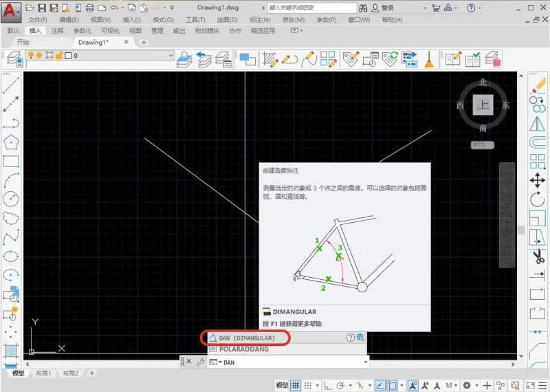
Task: Click the vertical scrollbar thumb of canvas
Action: click(522, 230)
